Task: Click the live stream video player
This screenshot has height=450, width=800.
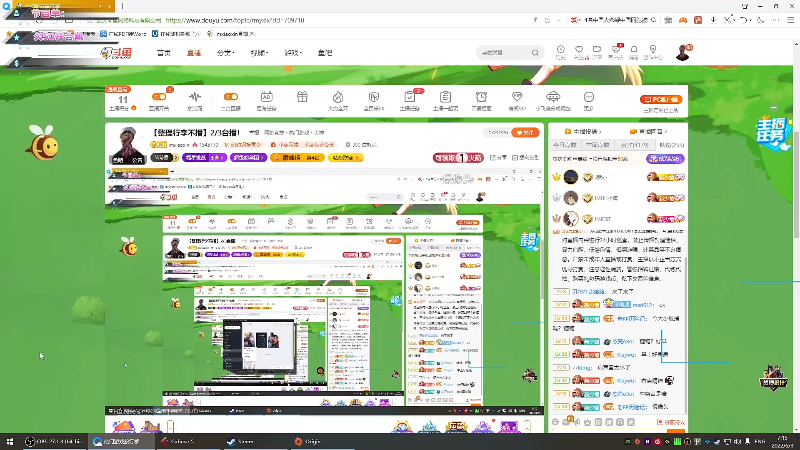Action: point(324,291)
